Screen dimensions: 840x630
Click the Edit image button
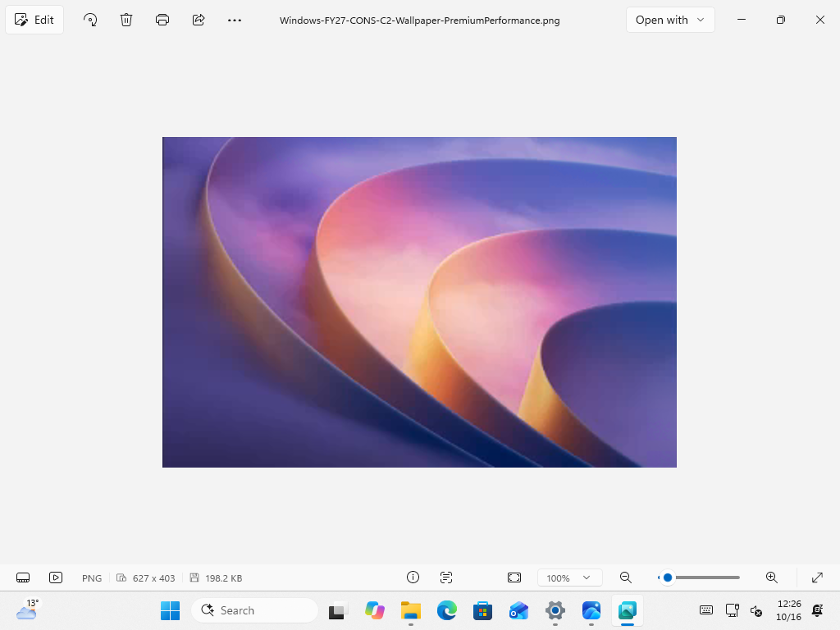(34, 20)
